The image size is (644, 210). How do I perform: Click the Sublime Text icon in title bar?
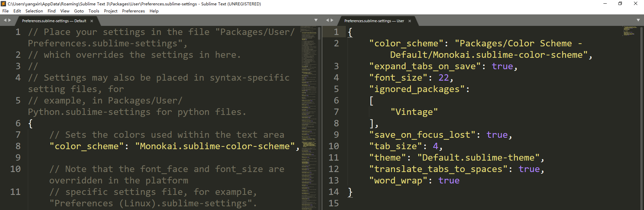(3, 4)
